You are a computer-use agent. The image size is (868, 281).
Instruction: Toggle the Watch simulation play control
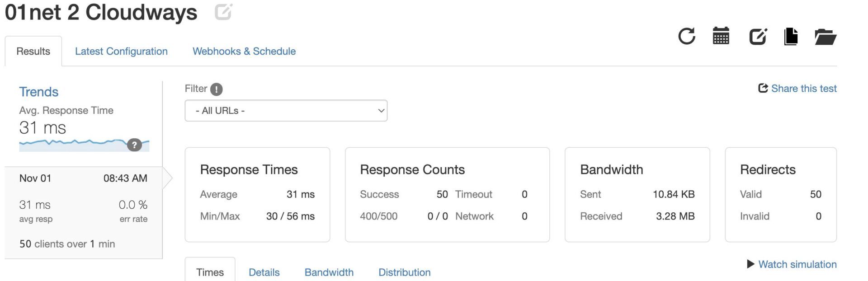coord(751,264)
